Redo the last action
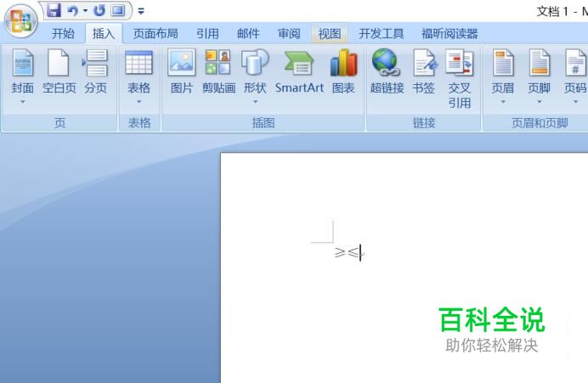The height and width of the screenshot is (383, 588). pyautogui.click(x=99, y=11)
